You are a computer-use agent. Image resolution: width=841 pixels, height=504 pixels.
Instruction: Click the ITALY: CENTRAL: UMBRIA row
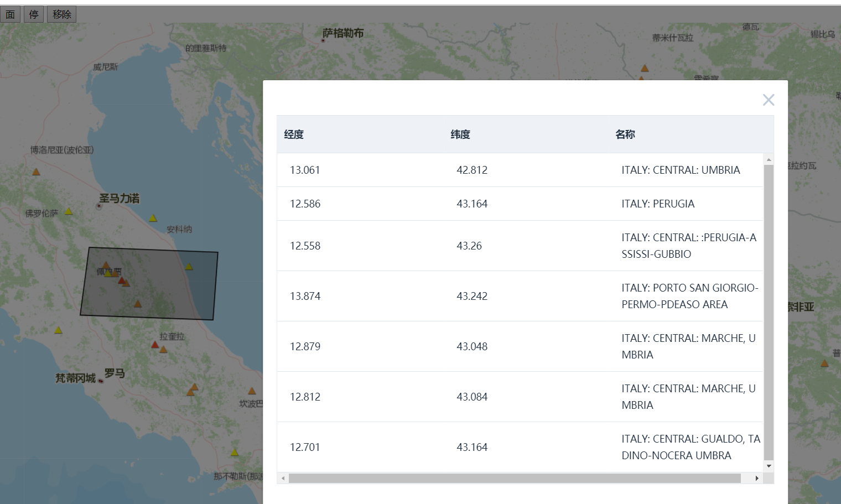pos(520,170)
